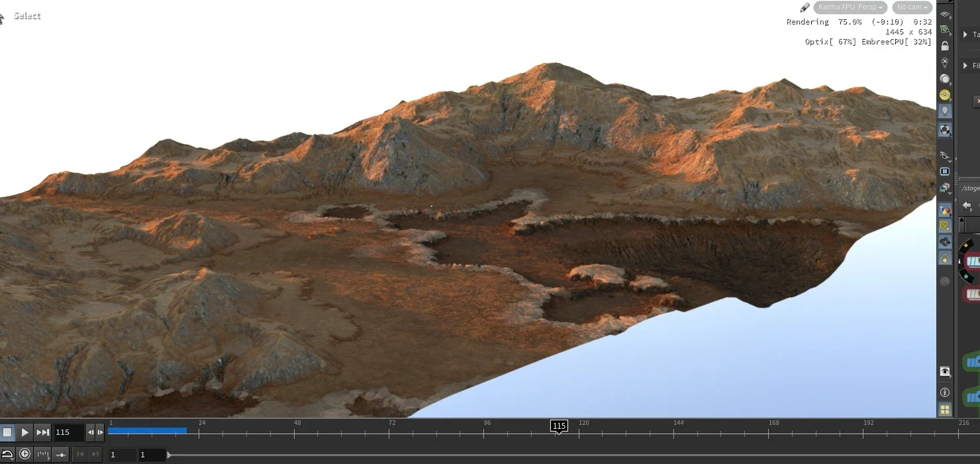
Task: Open the snapshot camera icon
Action: pos(945,188)
